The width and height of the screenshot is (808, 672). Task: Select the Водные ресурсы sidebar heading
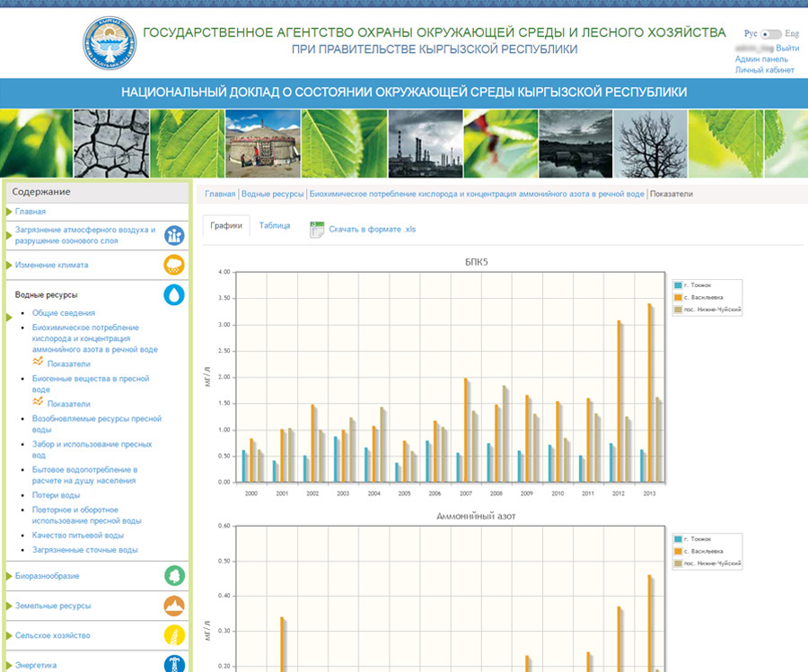coord(47,295)
